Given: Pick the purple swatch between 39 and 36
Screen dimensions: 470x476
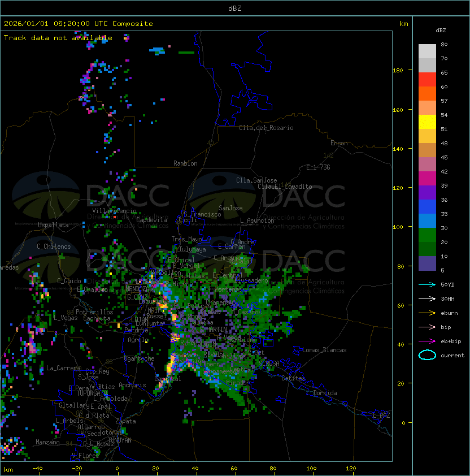Looking at the screenshot, I should pyautogui.click(x=427, y=192).
